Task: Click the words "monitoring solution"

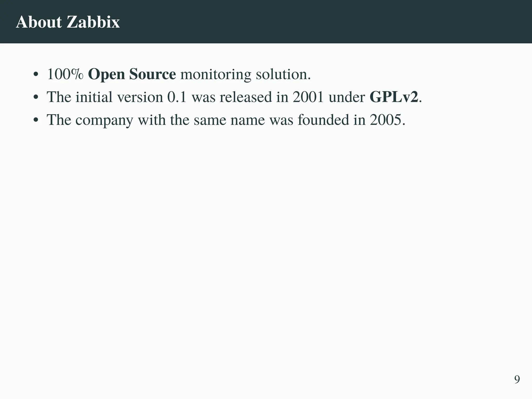Action: pyautogui.click(x=245, y=74)
